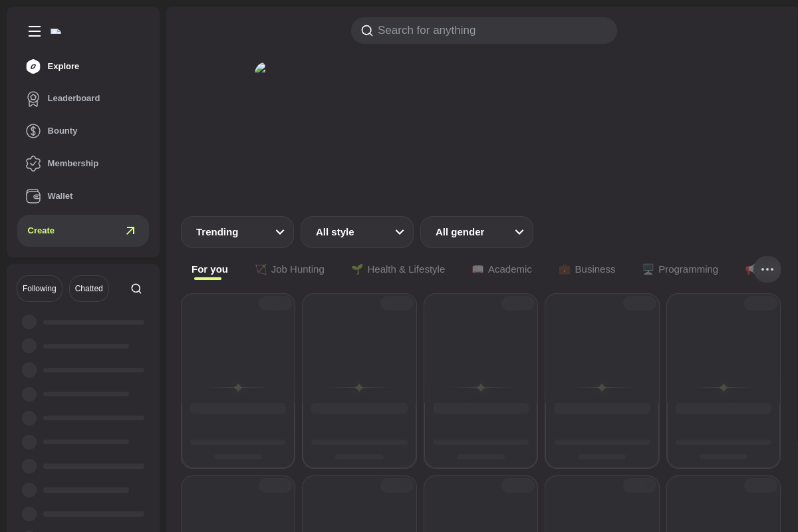The image size is (798, 532).
Task: Select the For you tab
Action: pyautogui.click(x=209, y=269)
